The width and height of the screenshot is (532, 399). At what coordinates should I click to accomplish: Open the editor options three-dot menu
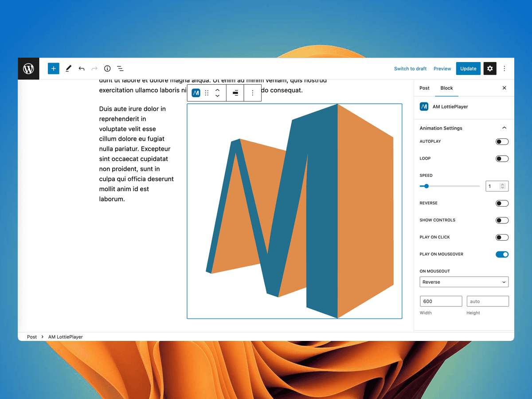[x=504, y=69]
